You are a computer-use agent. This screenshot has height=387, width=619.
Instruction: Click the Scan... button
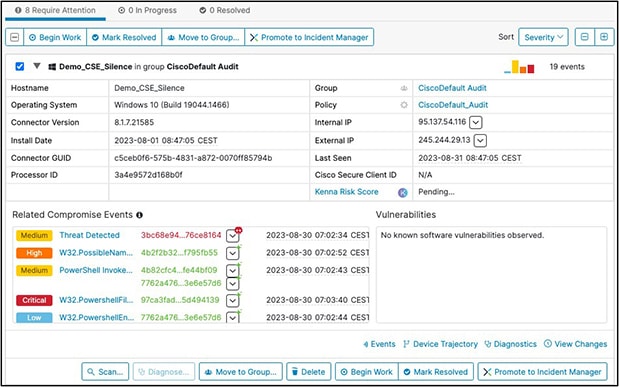pos(105,372)
